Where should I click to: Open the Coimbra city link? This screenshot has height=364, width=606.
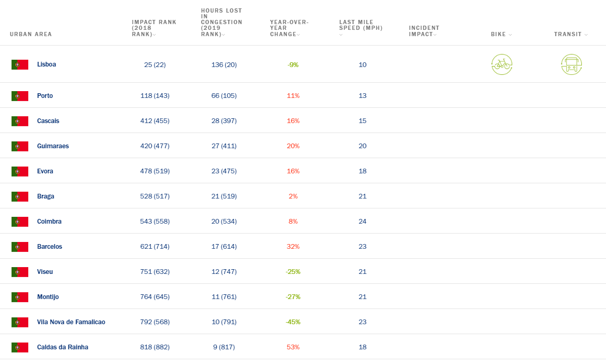pyautogui.click(x=49, y=222)
